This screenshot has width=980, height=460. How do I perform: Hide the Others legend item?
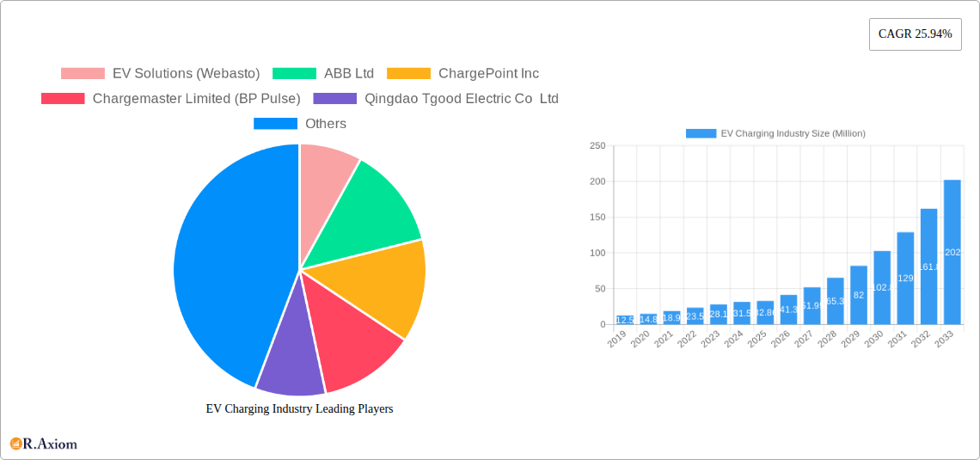coord(299,124)
